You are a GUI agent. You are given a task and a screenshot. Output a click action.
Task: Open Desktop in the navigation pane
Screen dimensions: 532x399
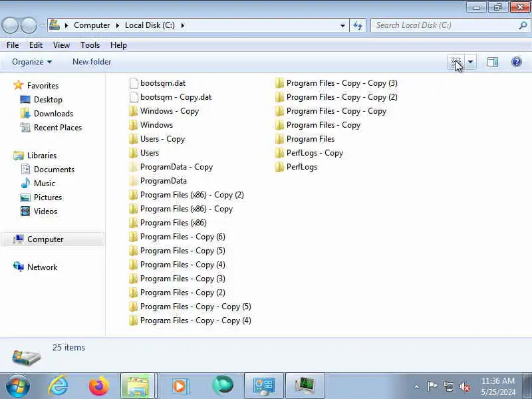pyautogui.click(x=48, y=100)
